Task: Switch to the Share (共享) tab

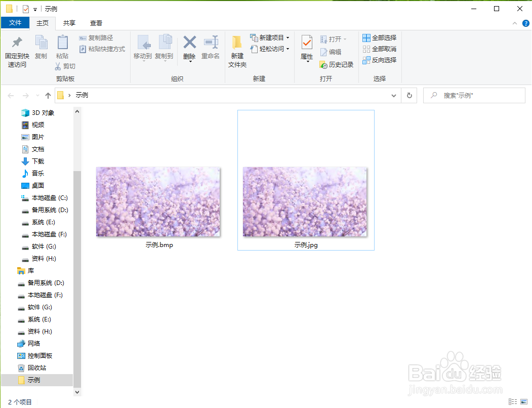Action: [x=69, y=23]
